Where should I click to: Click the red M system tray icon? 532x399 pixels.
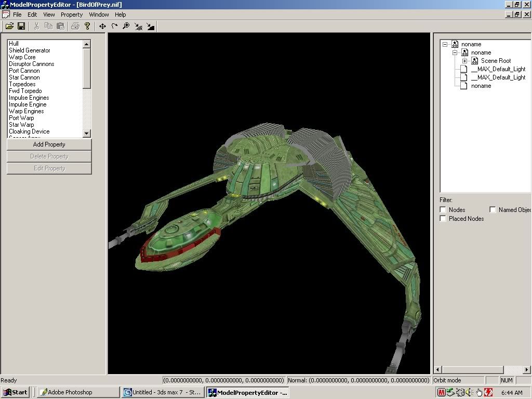(442, 393)
